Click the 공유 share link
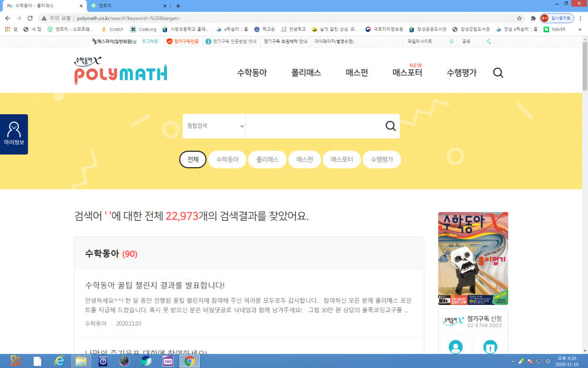588x368 pixels. pos(466,41)
